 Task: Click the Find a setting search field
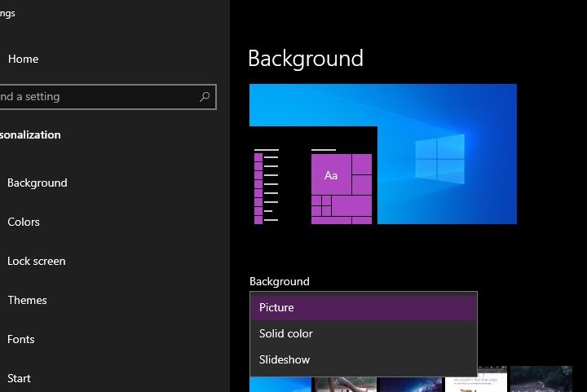pyautogui.click(x=108, y=97)
